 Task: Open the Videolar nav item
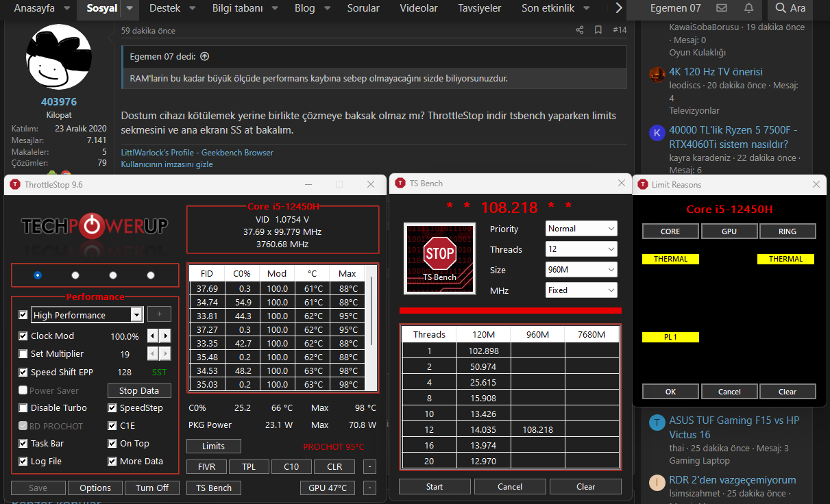[x=419, y=8]
